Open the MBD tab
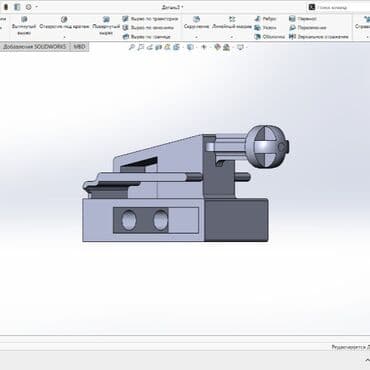Screen dimensions: 370x370 [x=79, y=47]
